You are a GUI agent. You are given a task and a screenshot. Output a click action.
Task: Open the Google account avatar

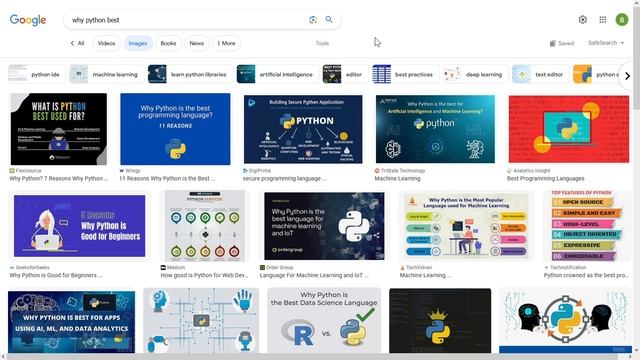click(x=622, y=20)
